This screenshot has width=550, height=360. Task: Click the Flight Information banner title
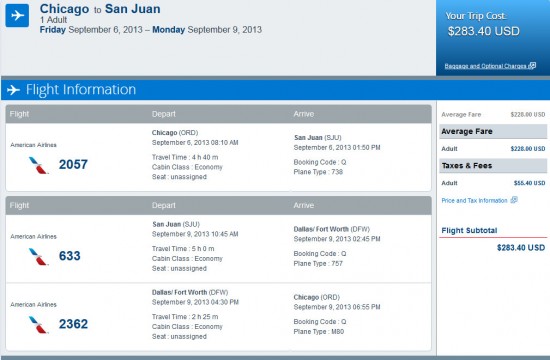coord(81,89)
